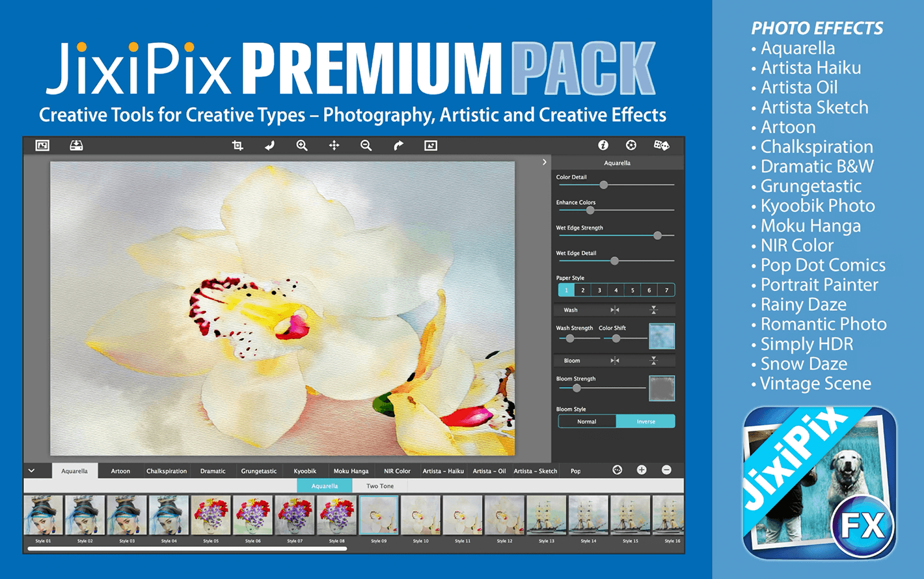Click the blue Wash texture swatch
The height and width of the screenshot is (579, 924).
point(662,336)
